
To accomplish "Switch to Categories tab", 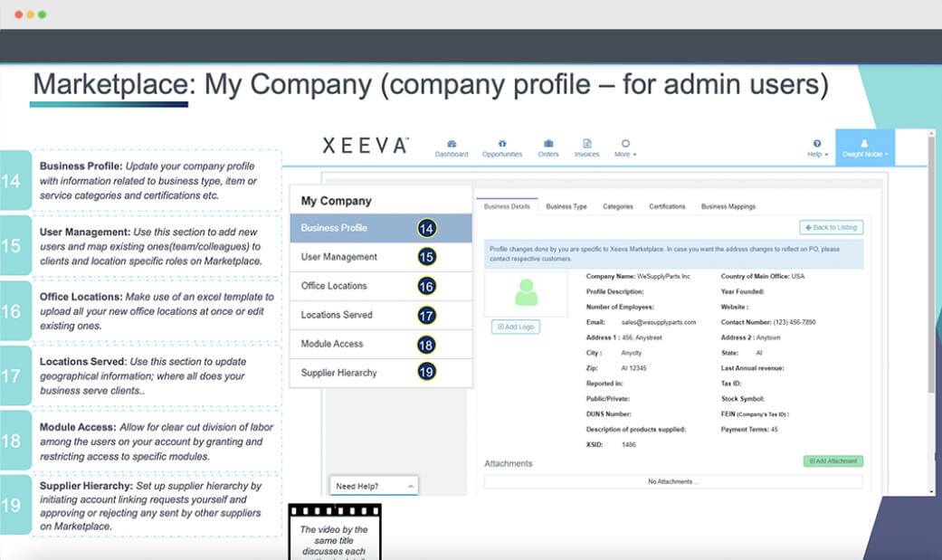I will tap(617, 206).
